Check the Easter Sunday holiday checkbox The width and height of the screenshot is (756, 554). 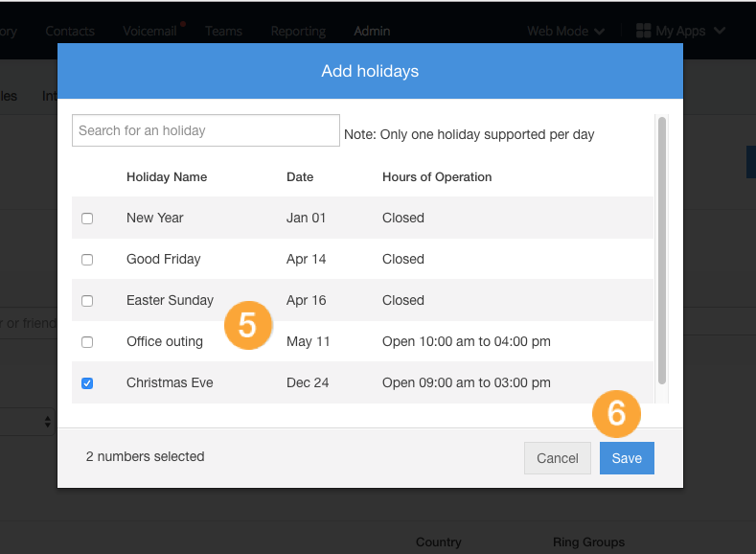[x=87, y=301]
